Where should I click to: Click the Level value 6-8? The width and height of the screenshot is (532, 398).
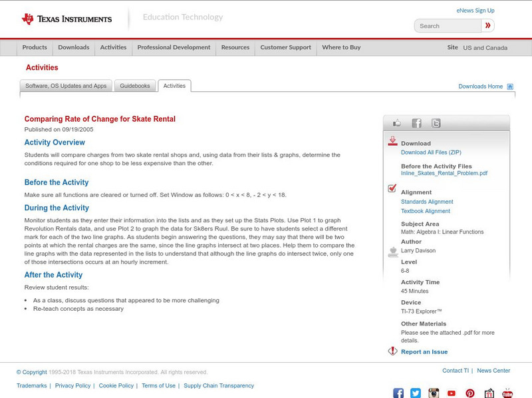tap(405, 271)
